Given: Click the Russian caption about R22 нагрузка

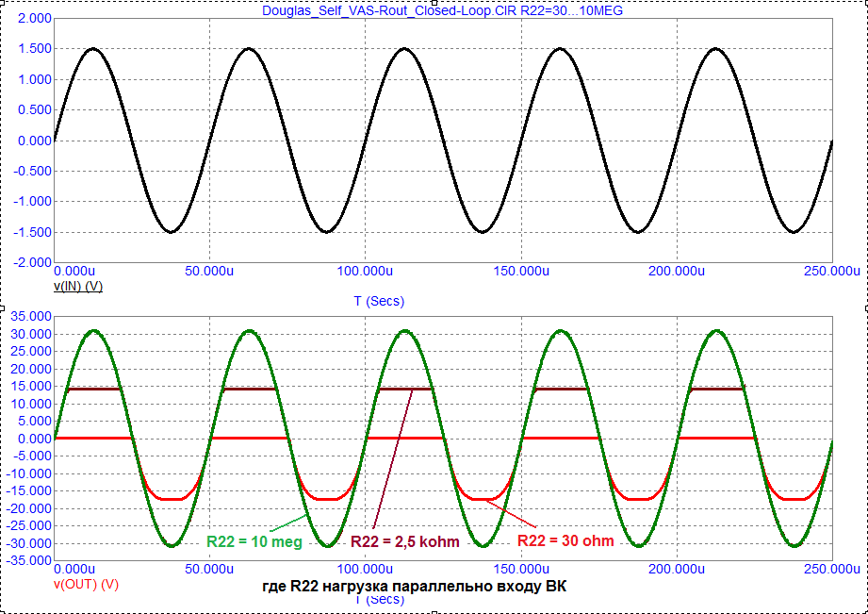Looking at the screenshot, I should (x=414, y=587).
